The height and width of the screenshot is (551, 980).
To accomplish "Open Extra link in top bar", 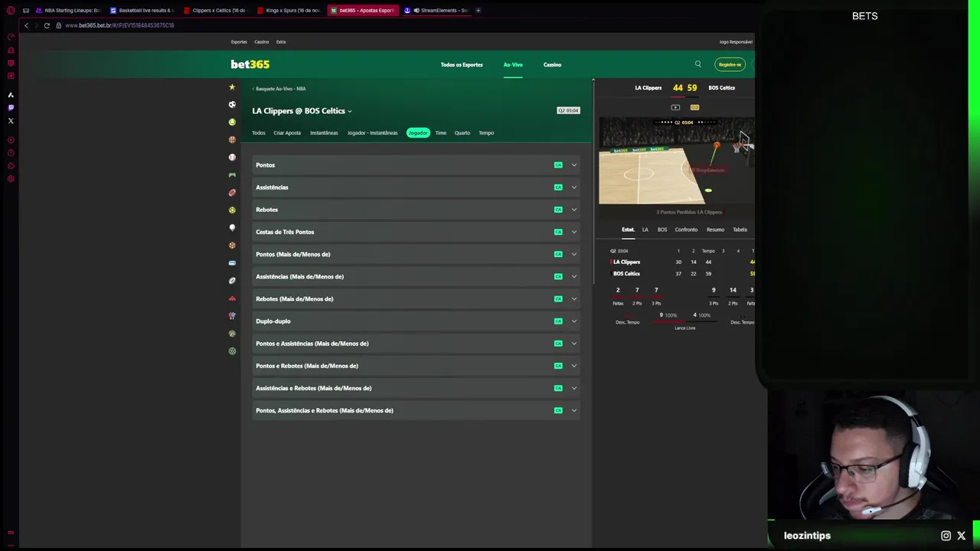I will click(x=281, y=42).
